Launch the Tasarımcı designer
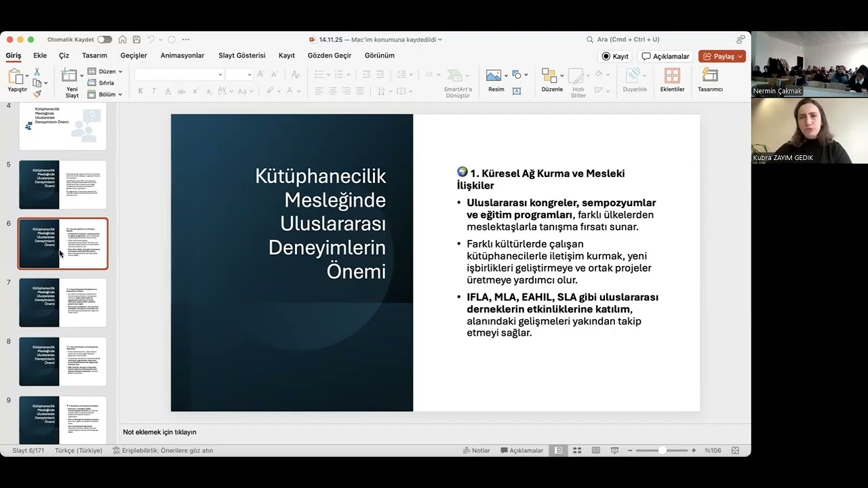Viewport: 868px width, 488px height. (710, 80)
